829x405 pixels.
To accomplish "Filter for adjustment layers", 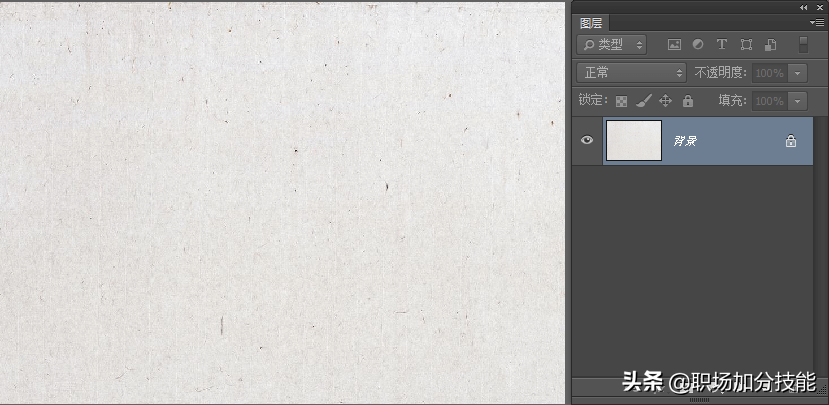I will coord(698,45).
